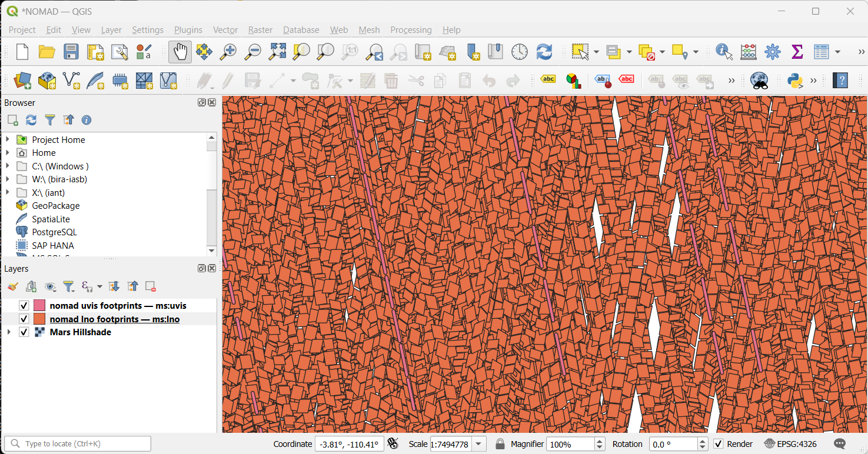Click the Browser panel scroll down arrow
This screenshot has height=454, width=868.
(212, 251)
